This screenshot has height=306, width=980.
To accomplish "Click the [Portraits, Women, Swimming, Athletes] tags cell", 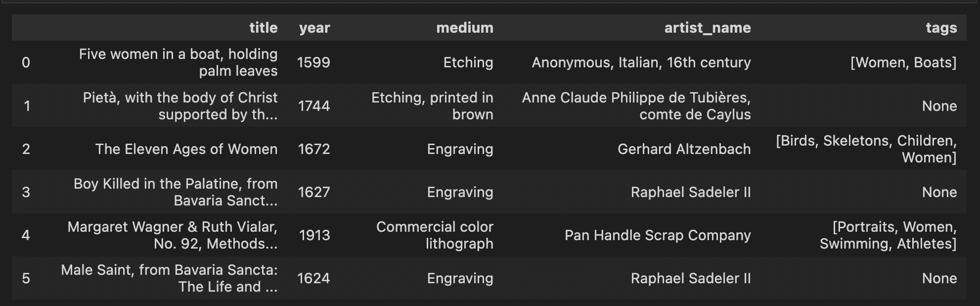I will (x=888, y=235).
